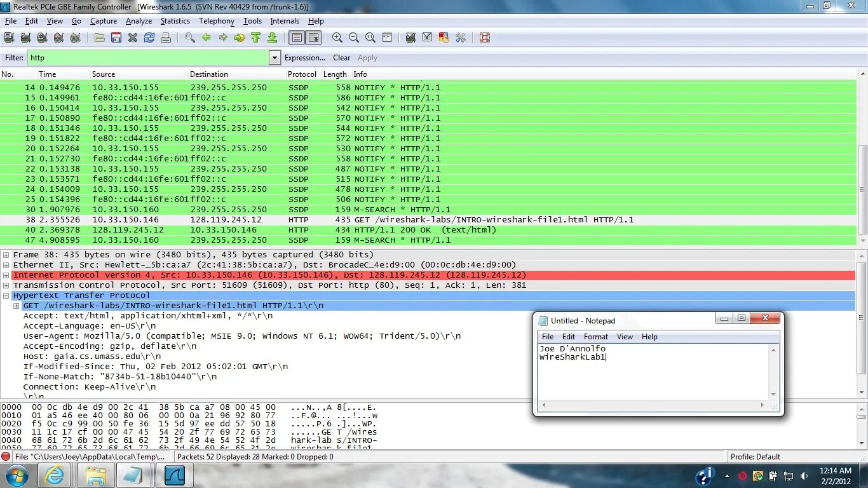Open the capture interfaces list toolbar icon
This screenshot has height=488, width=868.
tap(9, 37)
